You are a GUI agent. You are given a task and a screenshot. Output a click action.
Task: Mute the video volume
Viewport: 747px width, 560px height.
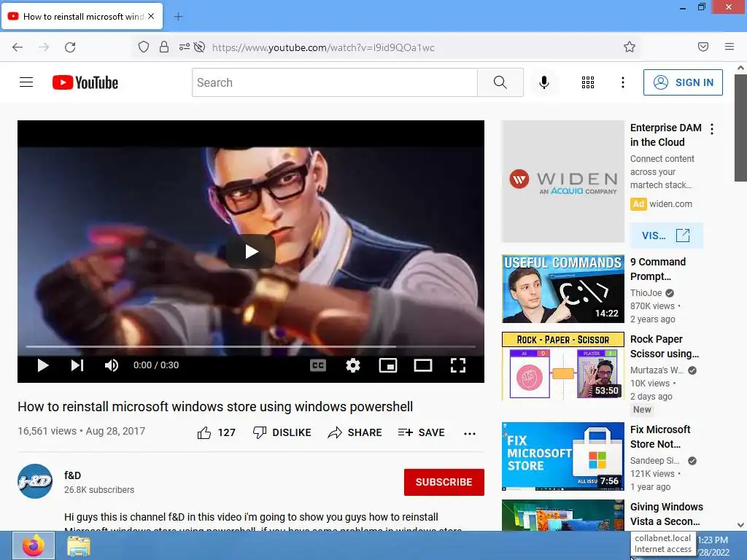pyautogui.click(x=112, y=365)
